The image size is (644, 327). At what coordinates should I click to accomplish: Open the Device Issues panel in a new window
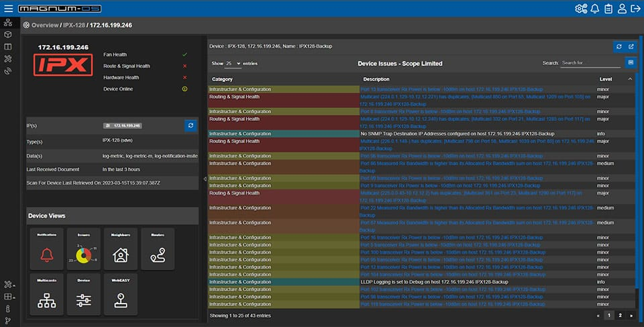click(x=631, y=46)
